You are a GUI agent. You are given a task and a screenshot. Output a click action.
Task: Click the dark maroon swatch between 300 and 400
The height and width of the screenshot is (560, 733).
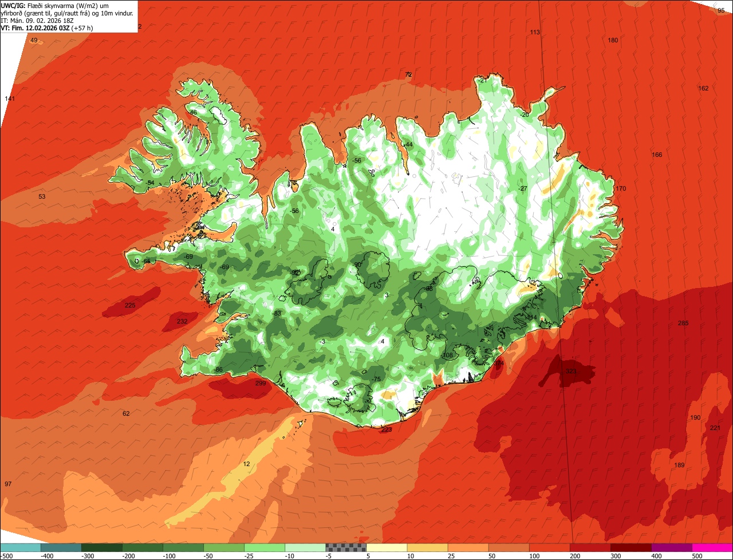click(x=630, y=547)
